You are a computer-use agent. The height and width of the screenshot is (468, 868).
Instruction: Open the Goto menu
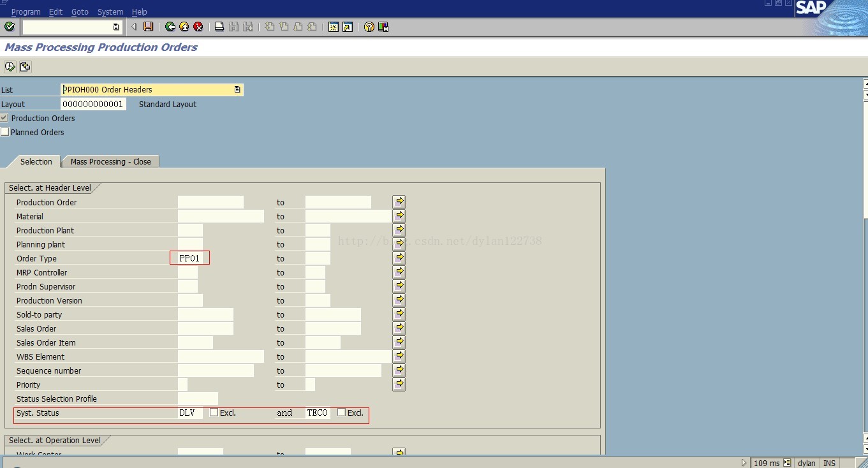80,11
